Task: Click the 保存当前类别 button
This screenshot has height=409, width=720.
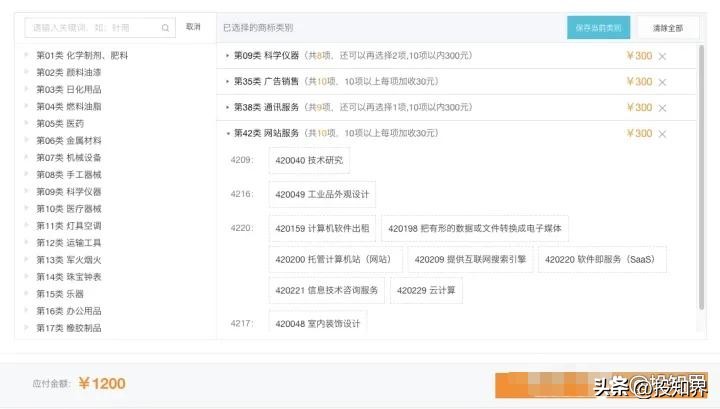Action: (x=598, y=28)
